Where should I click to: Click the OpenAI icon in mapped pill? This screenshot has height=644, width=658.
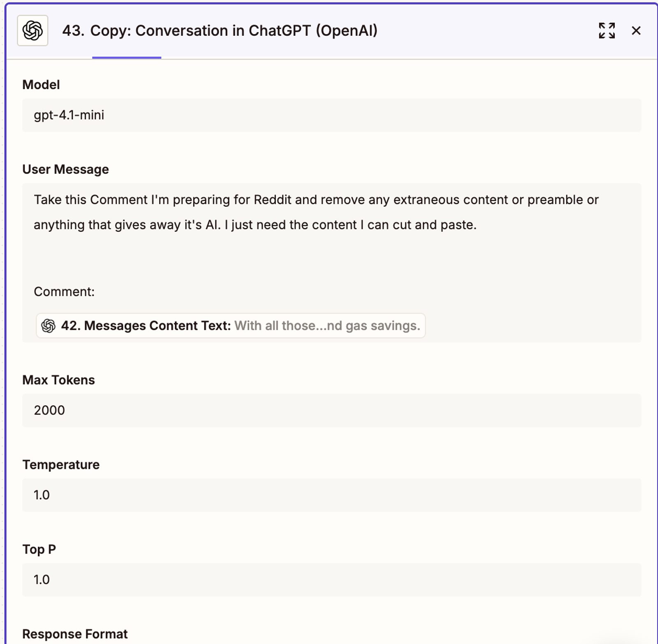(x=49, y=326)
